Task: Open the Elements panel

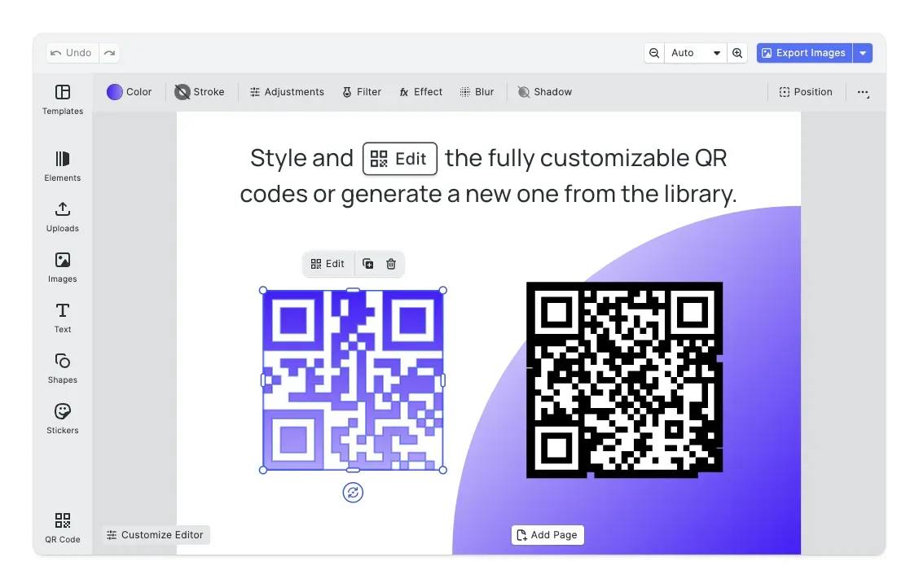Action: 62,166
